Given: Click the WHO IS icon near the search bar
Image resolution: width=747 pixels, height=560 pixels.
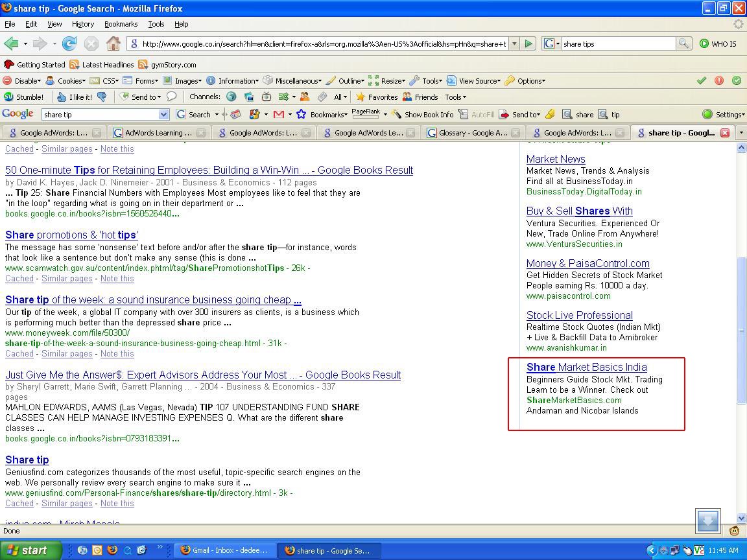Looking at the screenshot, I should click(704, 44).
